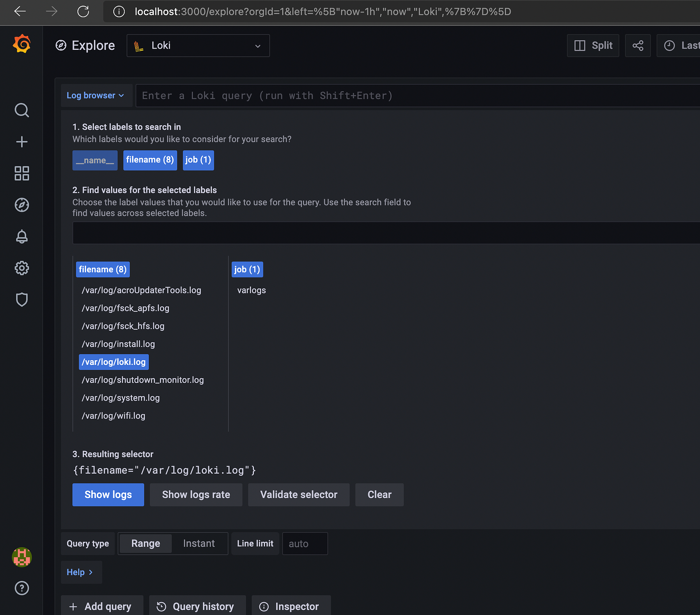The image size is (700, 615).
Task: Open sidebar Help question mark icon
Action: coord(21,588)
